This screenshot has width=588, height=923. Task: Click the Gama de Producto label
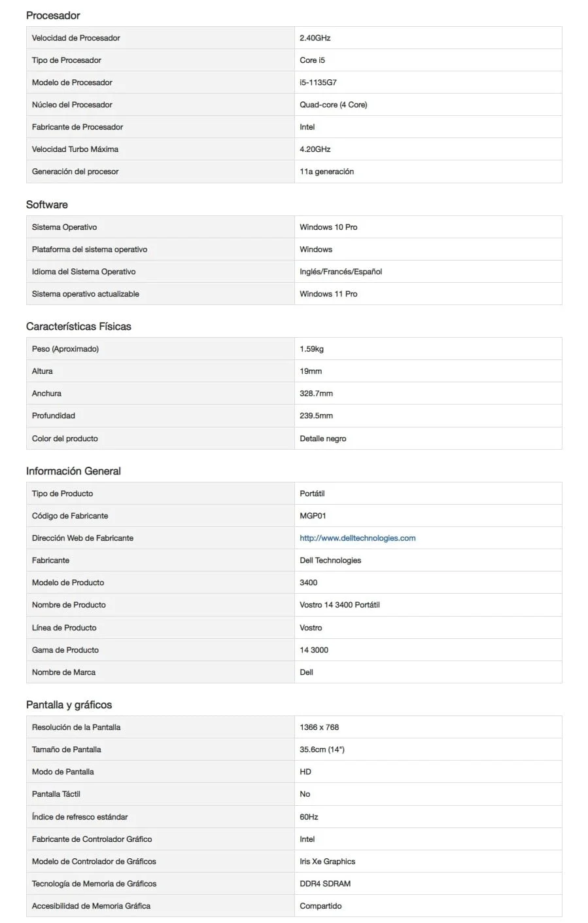tap(65, 650)
